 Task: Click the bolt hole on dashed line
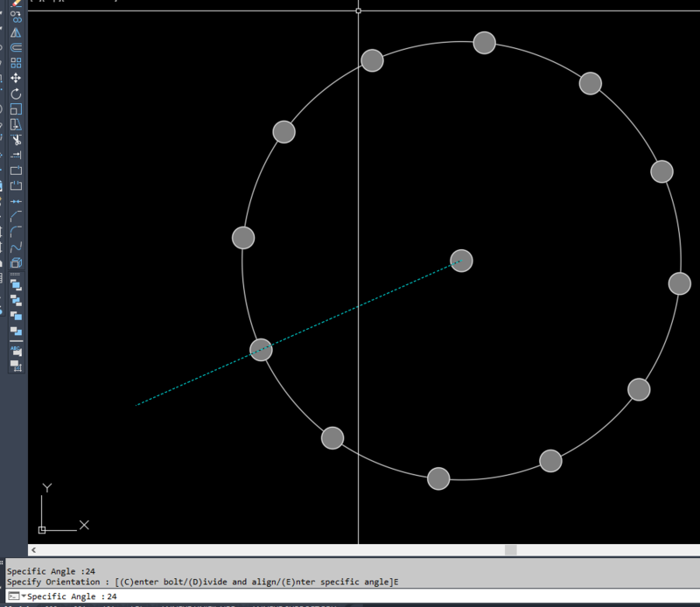click(261, 350)
